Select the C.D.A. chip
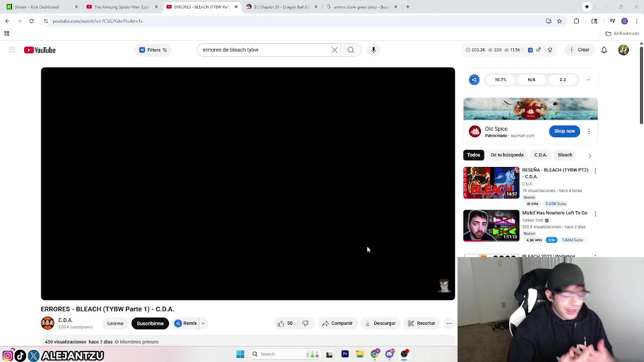Screen dimensions: 644x362 540,155
